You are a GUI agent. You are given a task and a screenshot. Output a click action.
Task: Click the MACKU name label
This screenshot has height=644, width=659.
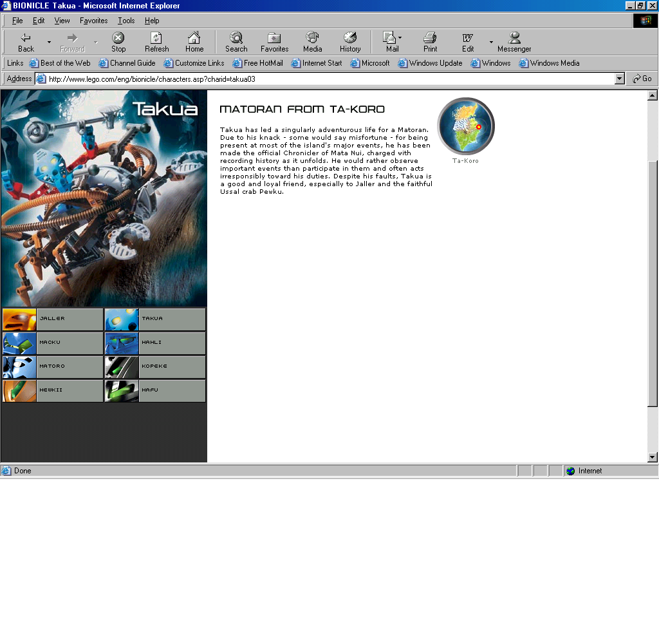tap(50, 343)
